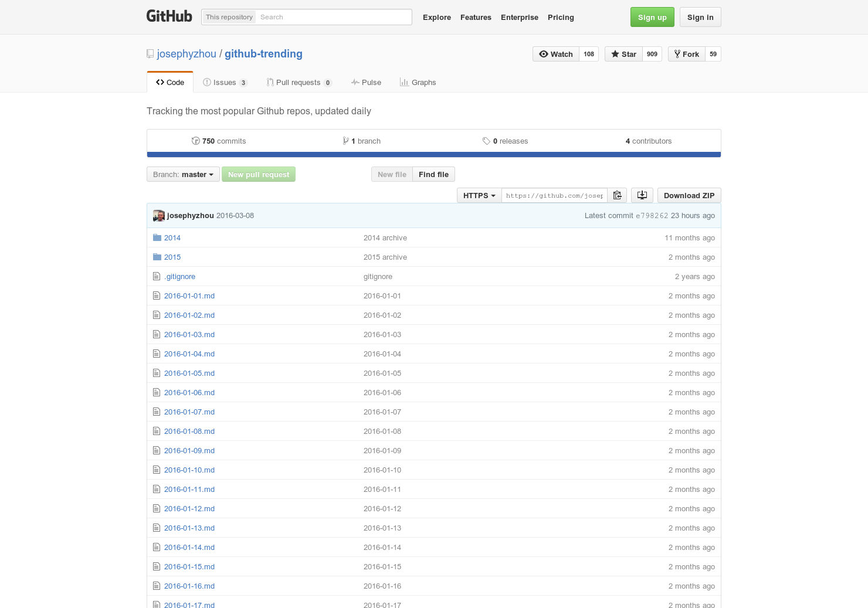Fork the repository

pyautogui.click(x=686, y=54)
